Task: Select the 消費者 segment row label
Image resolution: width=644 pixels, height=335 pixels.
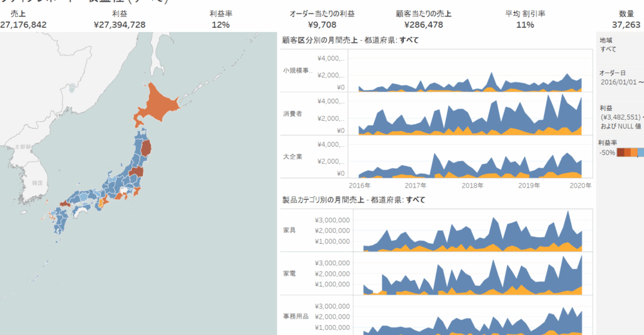Action: pyautogui.click(x=294, y=114)
